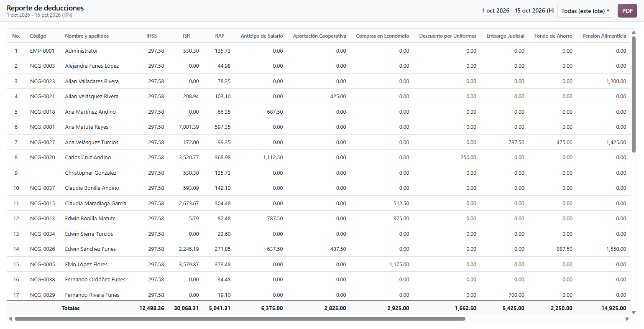Click the 'Embargo Judicial' column header
The height and width of the screenshot is (329, 644).
[505, 36]
